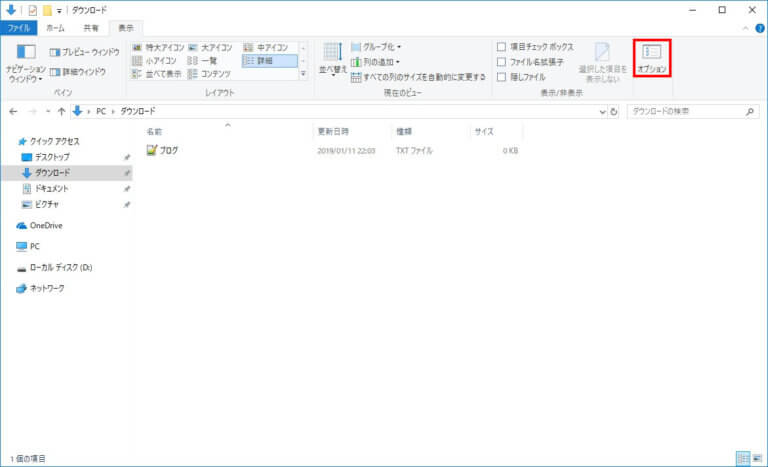Select 小アイコン layout
The width and height of the screenshot is (768, 467).
click(154, 61)
